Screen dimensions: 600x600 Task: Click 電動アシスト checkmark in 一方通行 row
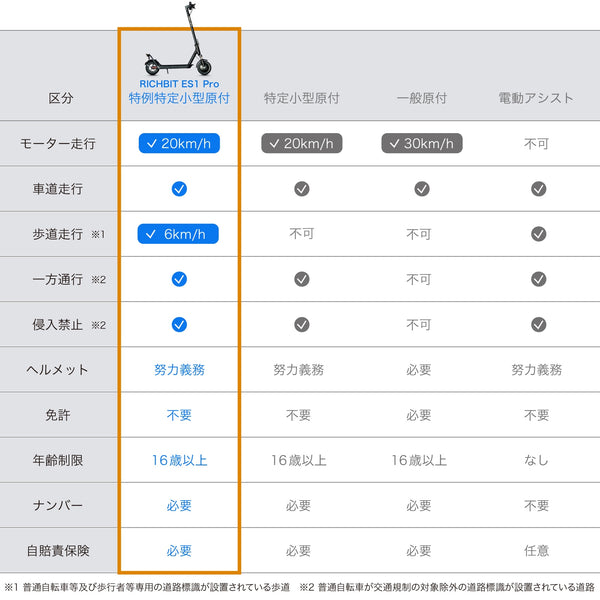538,279
